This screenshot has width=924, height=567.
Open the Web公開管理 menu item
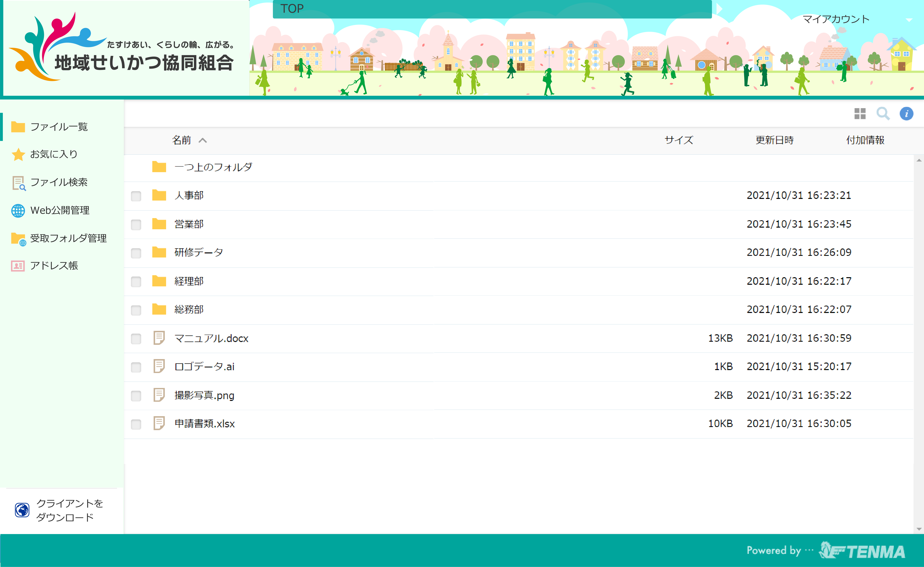62,210
